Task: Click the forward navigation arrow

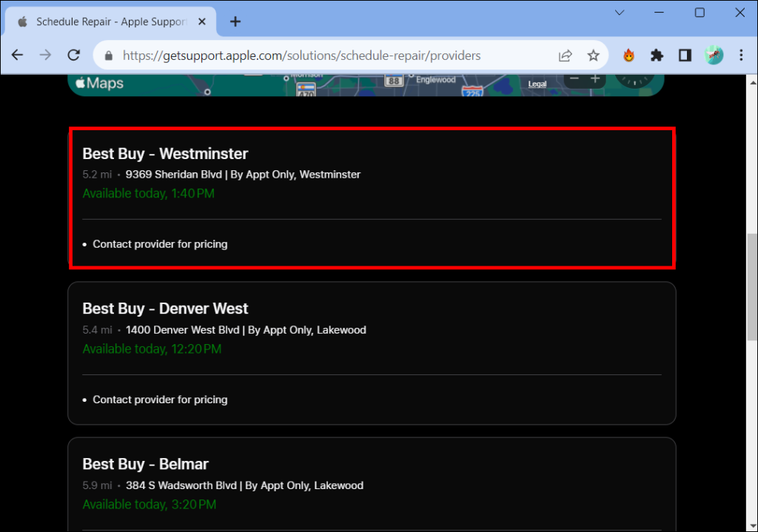Action: 45,55
